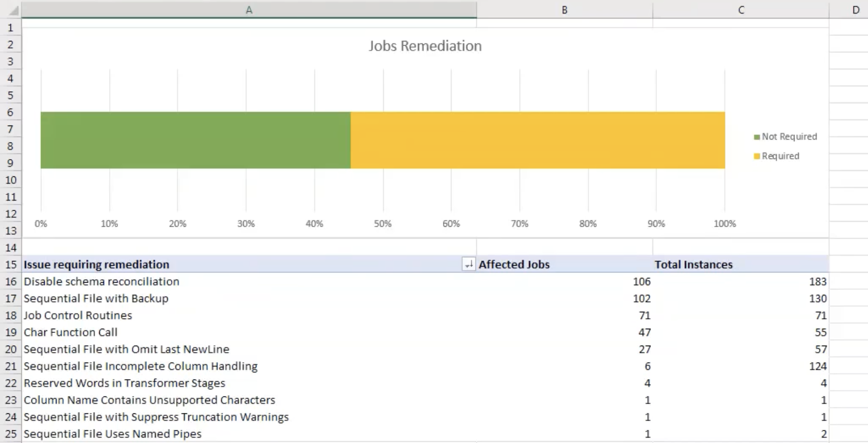Select column C header
This screenshot has width=868, height=443.
[741, 10]
